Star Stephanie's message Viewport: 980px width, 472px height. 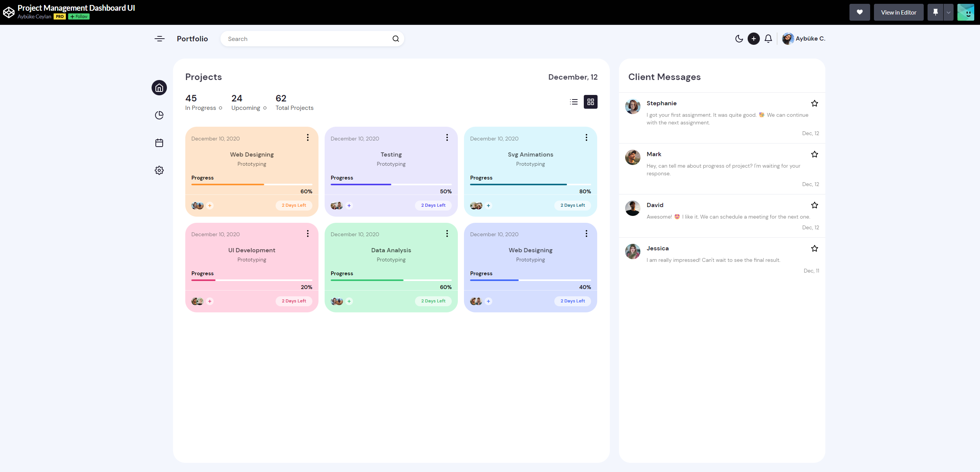[814, 103]
